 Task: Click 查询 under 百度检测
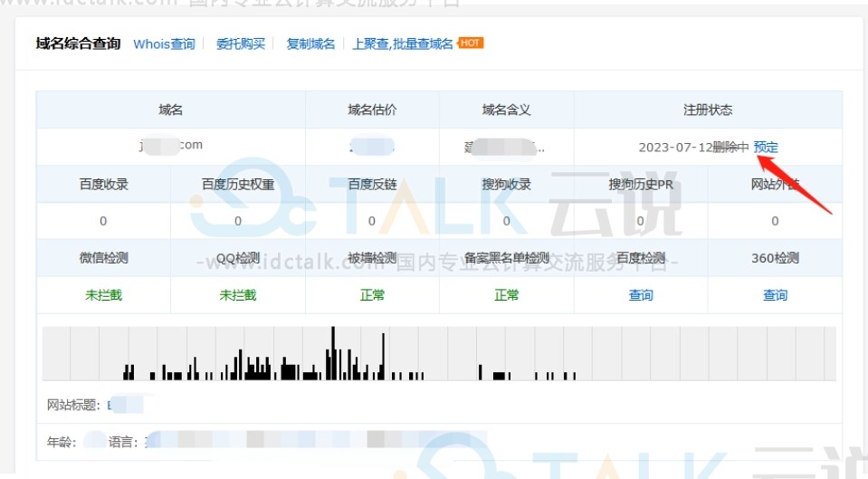point(641,295)
